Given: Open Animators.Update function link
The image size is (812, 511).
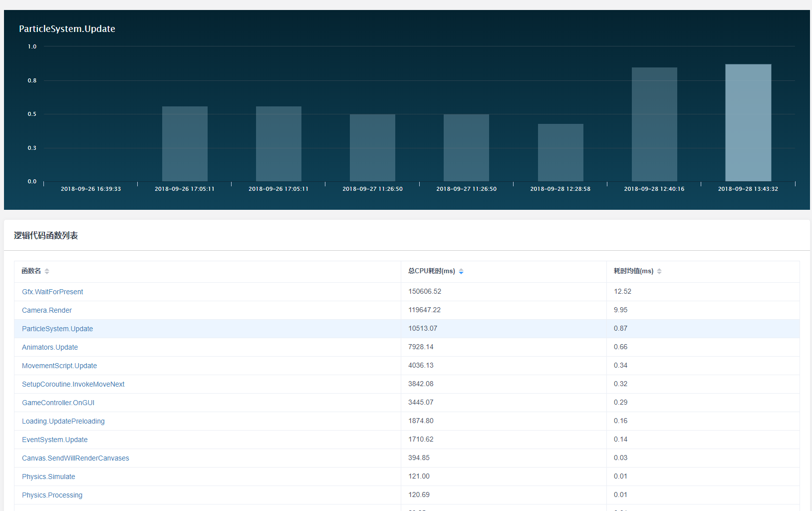Looking at the screenshot, I should [x=50, y=347].
